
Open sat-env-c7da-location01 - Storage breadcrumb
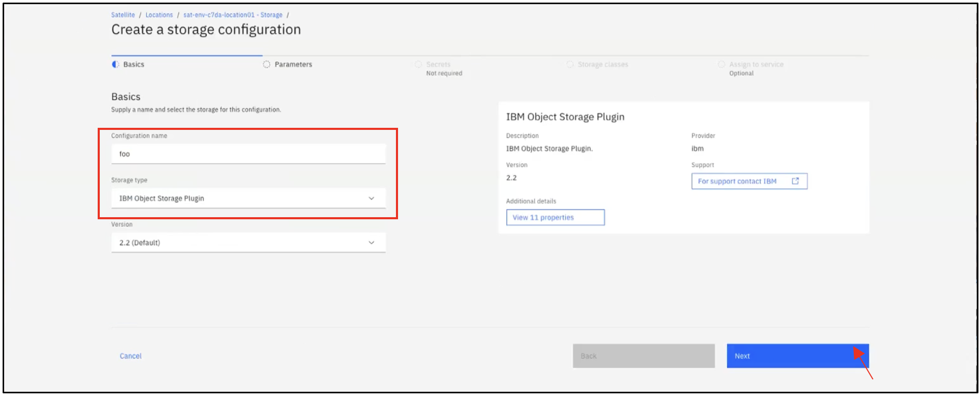click(233, 15)
